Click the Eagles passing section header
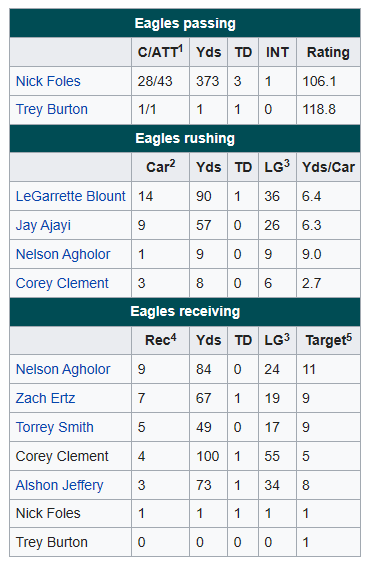 click(185, 23)
